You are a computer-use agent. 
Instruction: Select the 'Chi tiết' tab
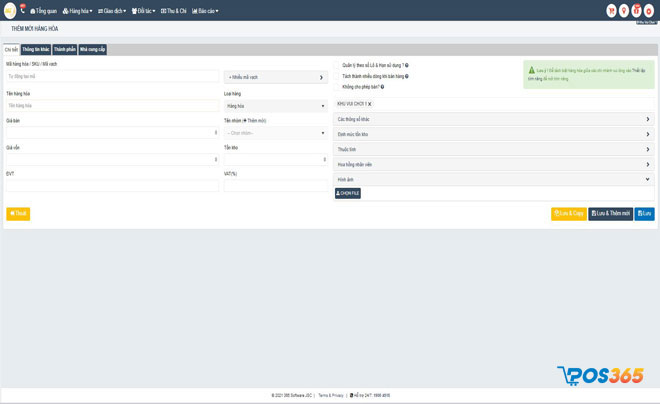point(11,50)
